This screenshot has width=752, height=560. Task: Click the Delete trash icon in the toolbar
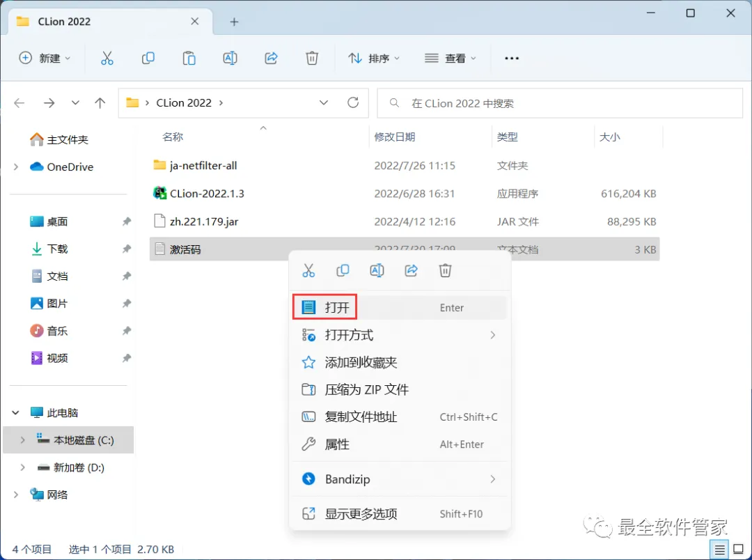[312, 58]
